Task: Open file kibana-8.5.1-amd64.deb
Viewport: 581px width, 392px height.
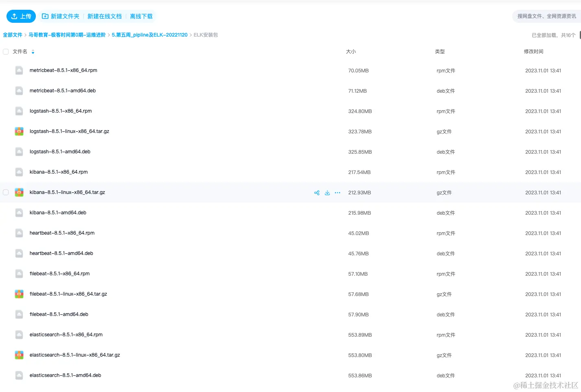Action: pyautogui.click(x=58, y=213)
